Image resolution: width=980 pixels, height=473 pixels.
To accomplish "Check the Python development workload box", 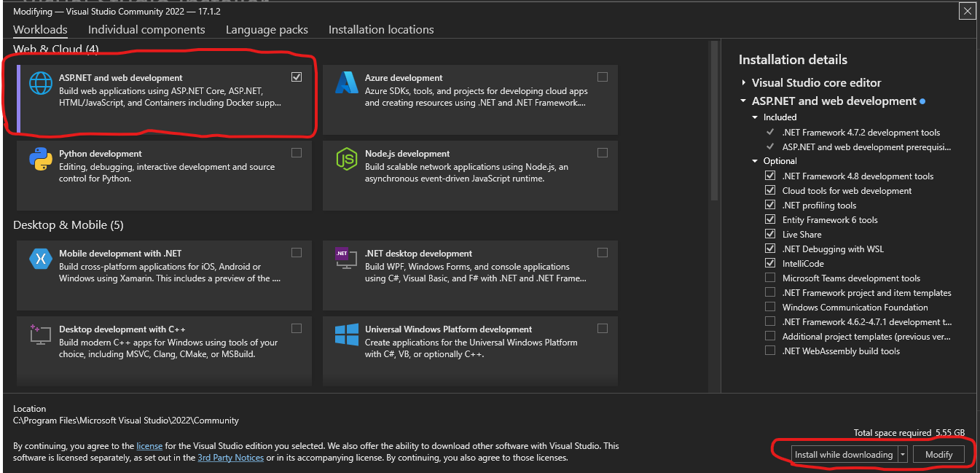I will tap(297, 153).
